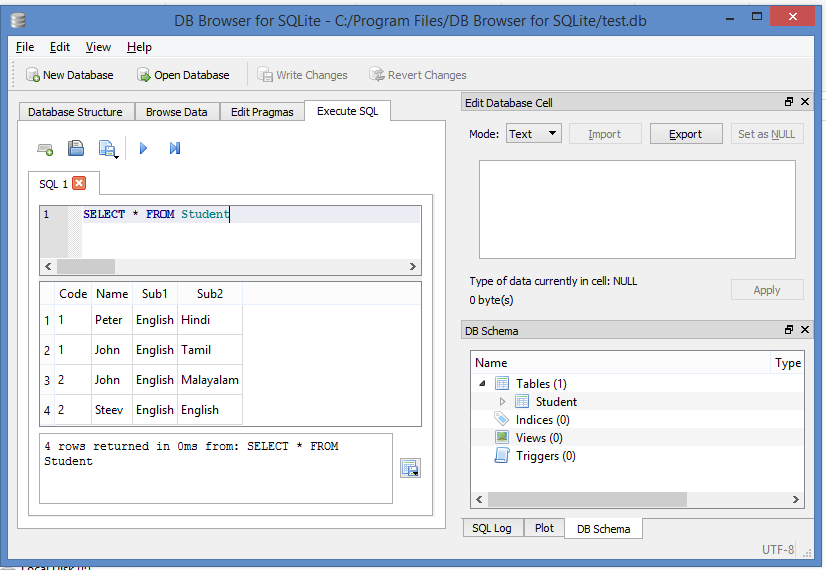Click the Sub2 column header

(210, 293)
